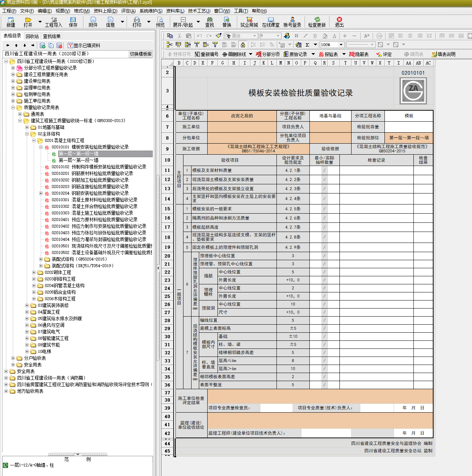Toggle the cell lock padlock
Screen dimensions: 472x476
pos(243,45)
